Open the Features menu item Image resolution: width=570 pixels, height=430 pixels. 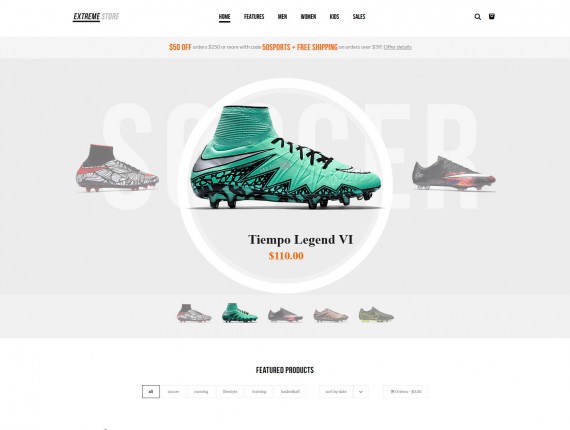254,17
